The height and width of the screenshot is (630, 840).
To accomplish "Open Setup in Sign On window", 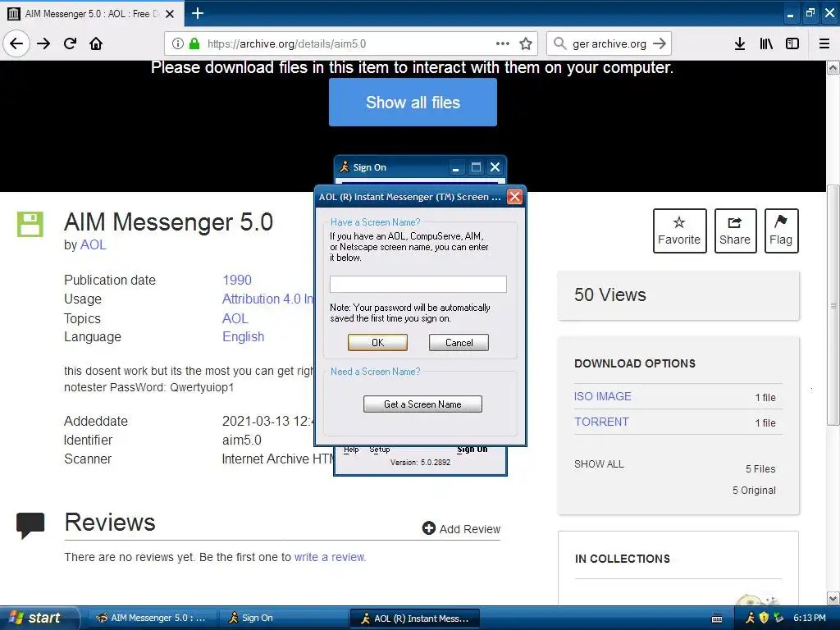I will point(379,450).
